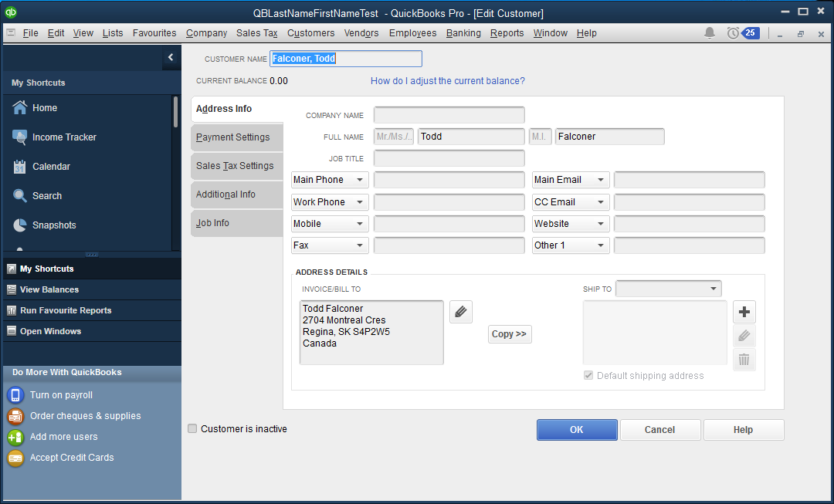Open the reminders alarm clock icon

click(733, 33)
